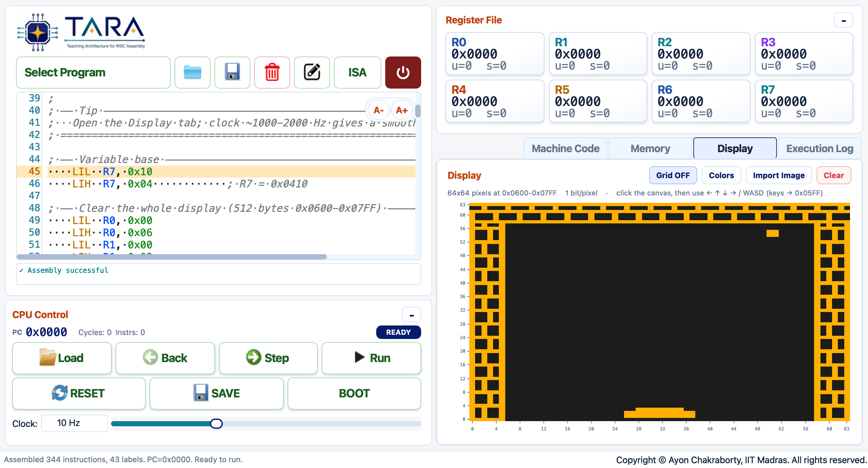Start execution with Run
868x468 pixels.
pos(371,358)
